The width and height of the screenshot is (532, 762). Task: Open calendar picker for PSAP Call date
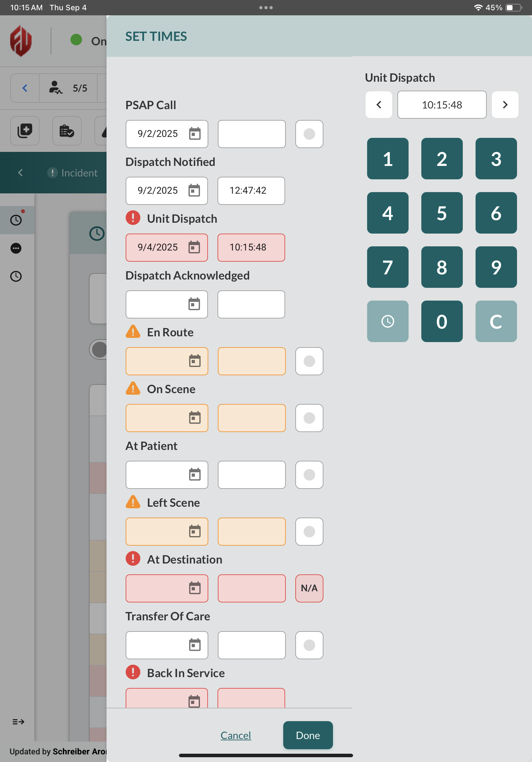point(195,134)
